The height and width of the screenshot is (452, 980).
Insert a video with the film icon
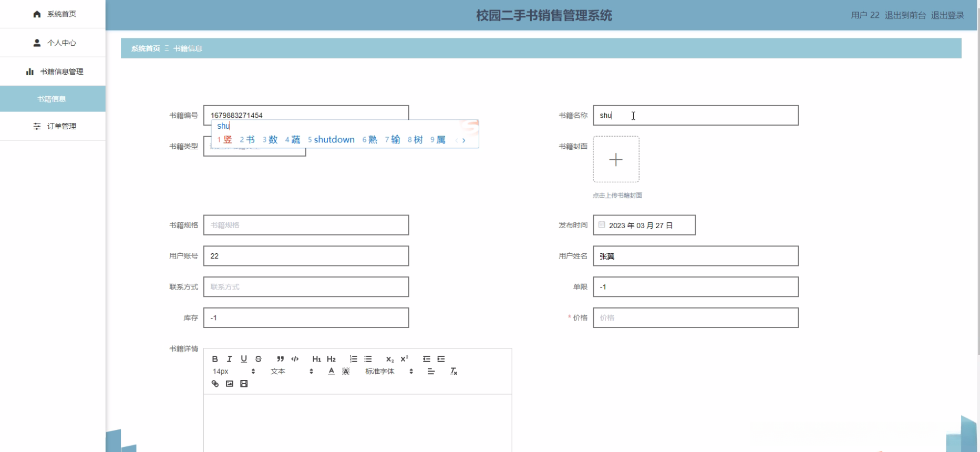244,384
